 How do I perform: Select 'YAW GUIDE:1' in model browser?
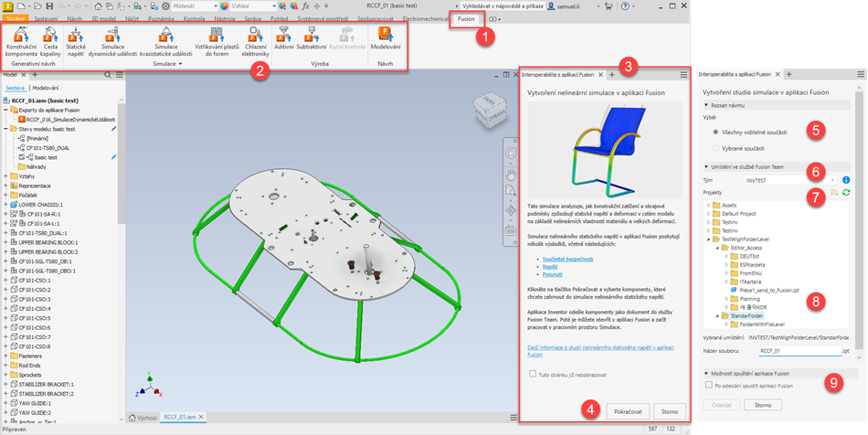(35, 403)
